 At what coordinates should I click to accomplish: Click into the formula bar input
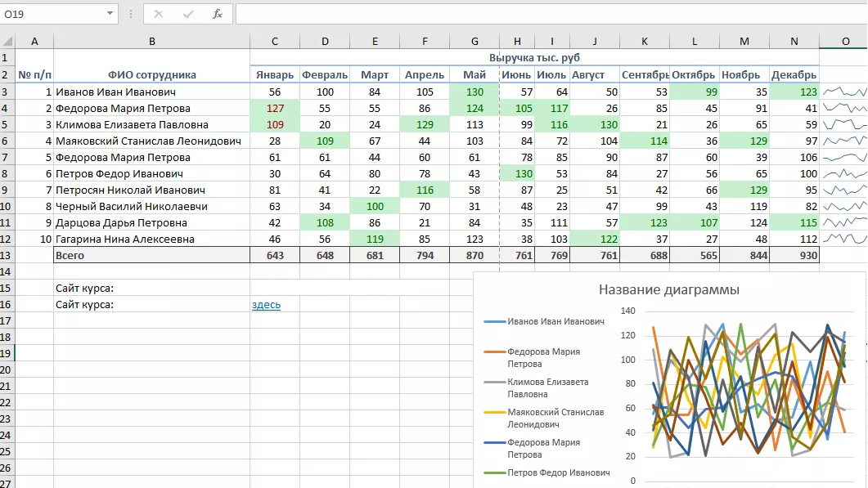(x=551, y=14)
